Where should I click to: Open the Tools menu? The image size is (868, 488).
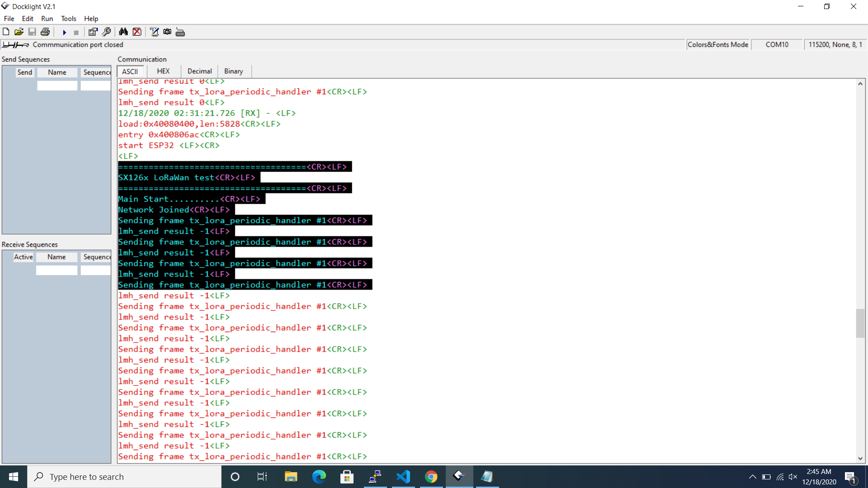point(68,19)
